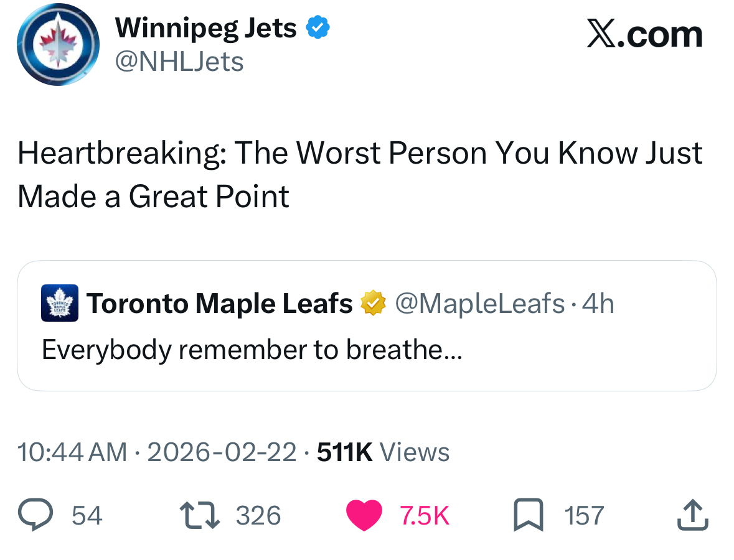Image resolution: width=734 pixels, height=560 pixels.
Task: Click the blue verified badge
Action: pyautogui.click(x=317, y=28)
